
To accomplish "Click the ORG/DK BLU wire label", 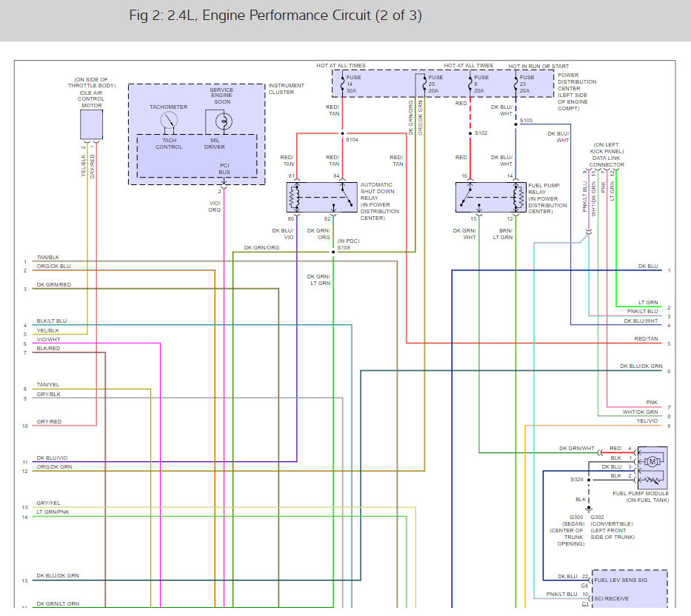I will point(53,266).
